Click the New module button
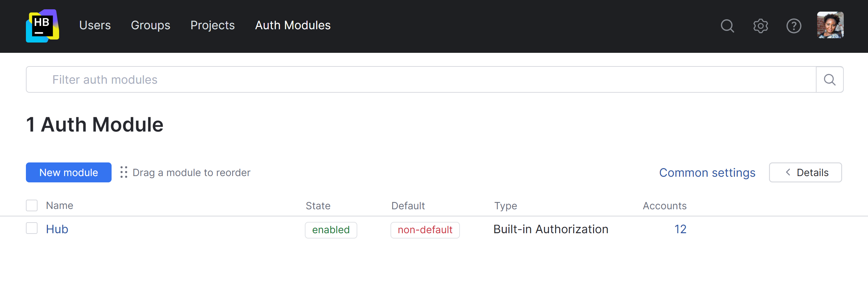The width and height of the screenshot is (868, 291). (x=68, y=172)
